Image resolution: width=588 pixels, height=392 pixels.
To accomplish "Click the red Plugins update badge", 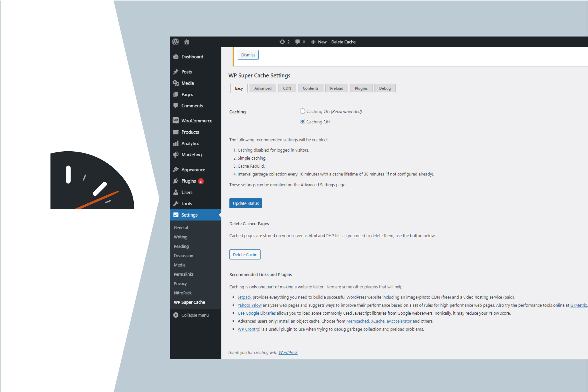I will [201, 181].
